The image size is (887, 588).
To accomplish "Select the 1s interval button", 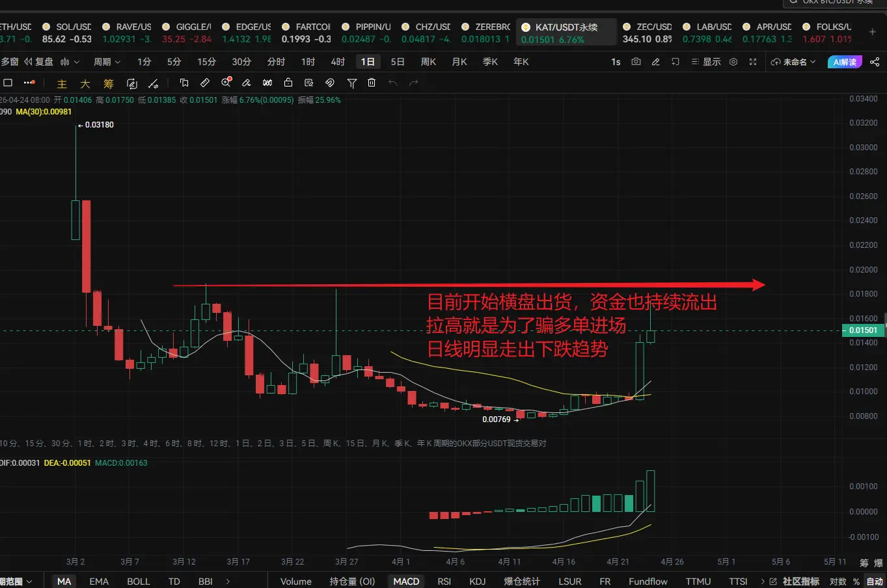I will [616, 62].
